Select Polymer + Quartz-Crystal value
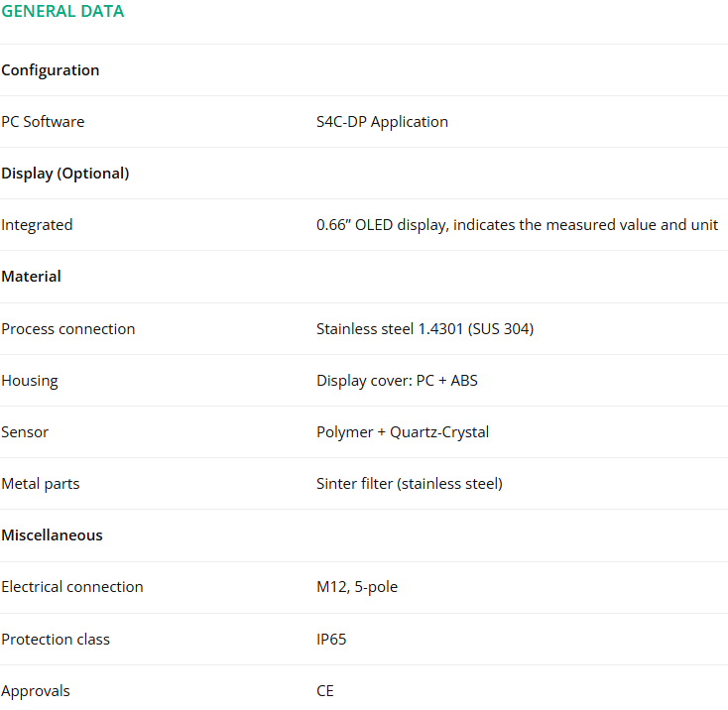 pos(403,432)
